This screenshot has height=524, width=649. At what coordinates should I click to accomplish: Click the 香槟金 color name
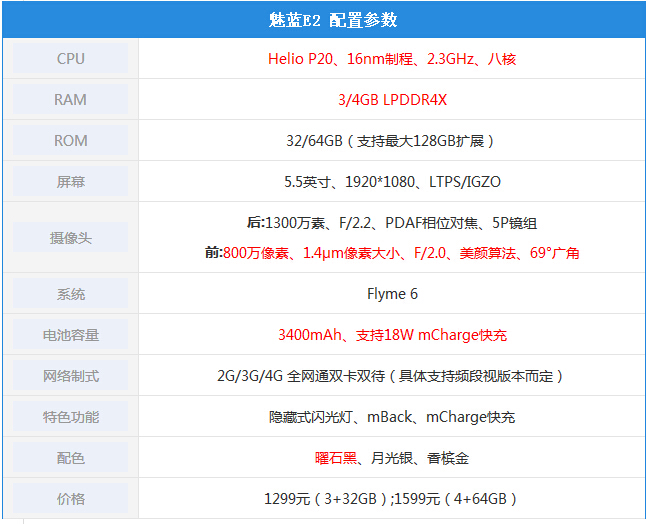click(x=448, y=458)
